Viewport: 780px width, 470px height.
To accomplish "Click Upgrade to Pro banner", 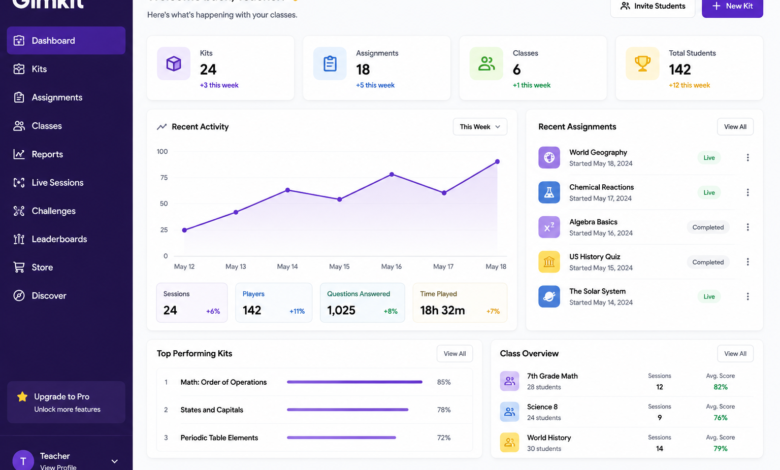I will (66, 402).
